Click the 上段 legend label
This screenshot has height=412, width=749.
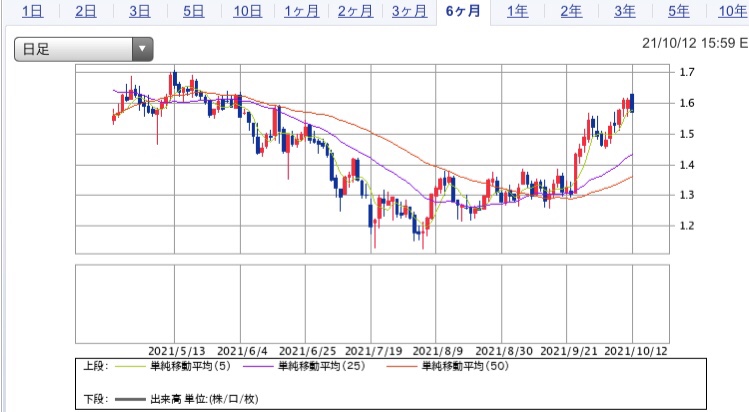(96, 366)
